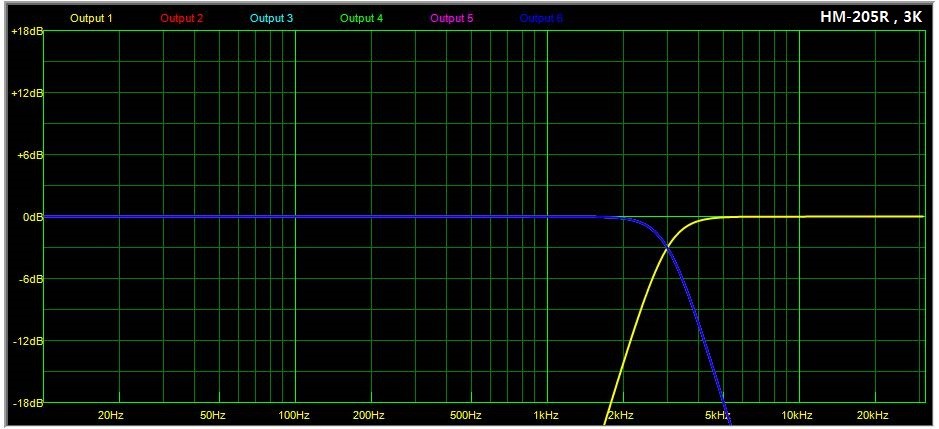
Task: Select the blue Output 6 label
Action: pos(541,18)
